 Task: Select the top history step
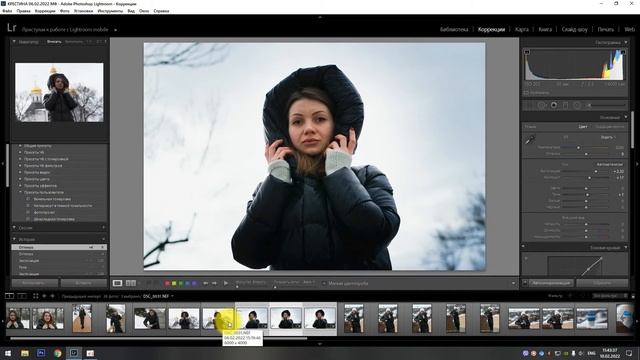(x=59, y=247)
